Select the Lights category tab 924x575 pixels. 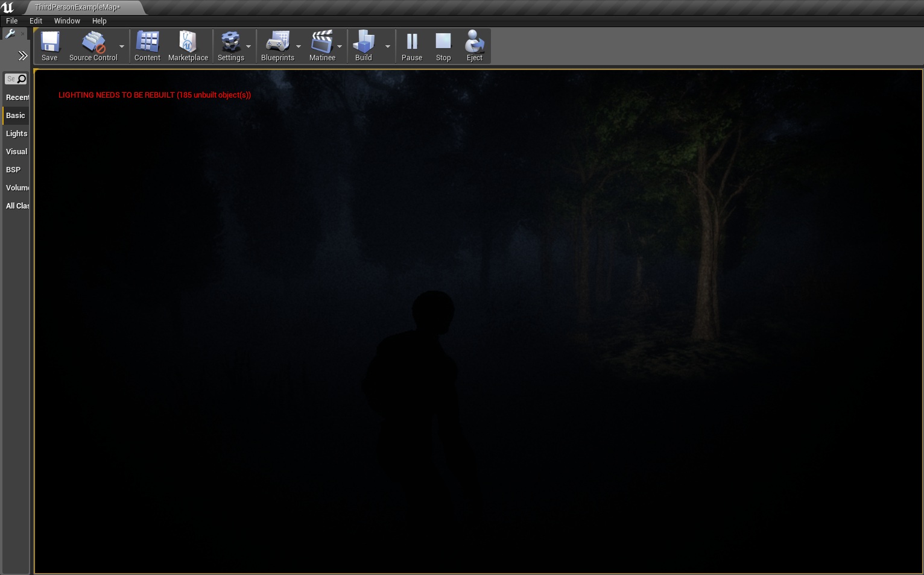coord(16,134)
